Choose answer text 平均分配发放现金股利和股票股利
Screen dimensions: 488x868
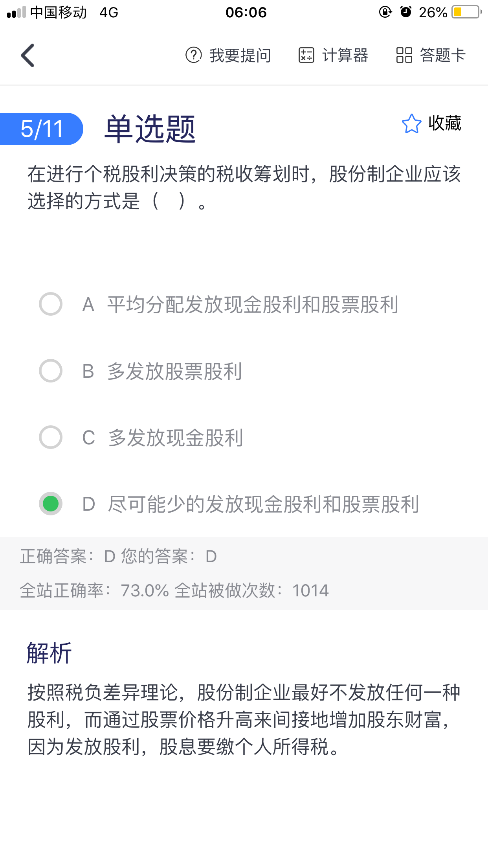coord(253,305)
